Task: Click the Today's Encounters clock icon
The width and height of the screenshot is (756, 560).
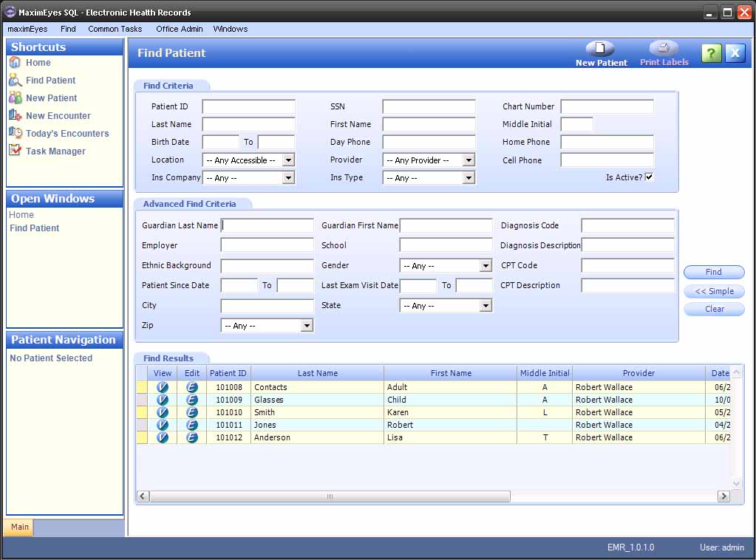Action: point(15,133)
